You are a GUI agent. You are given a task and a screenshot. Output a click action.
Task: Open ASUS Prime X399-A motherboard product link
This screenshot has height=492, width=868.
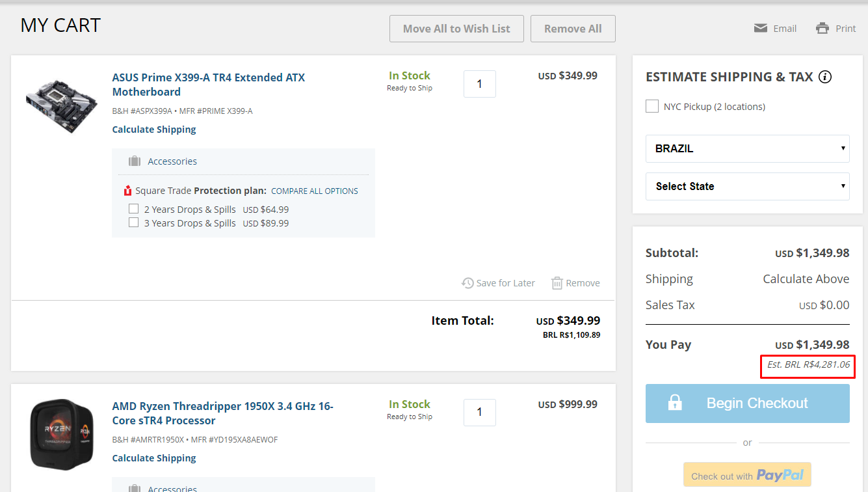209,85
